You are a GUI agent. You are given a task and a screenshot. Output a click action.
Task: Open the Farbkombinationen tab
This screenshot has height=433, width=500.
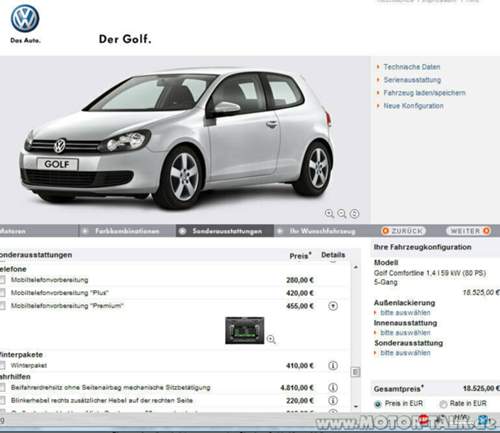coord(127,231)
